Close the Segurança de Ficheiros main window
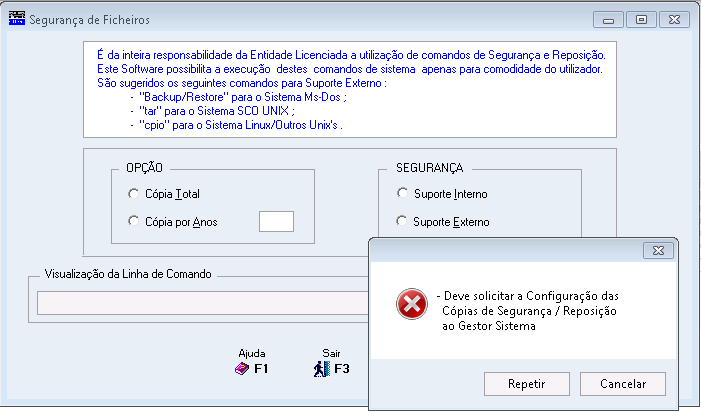Screen dimensions: 701x412 coord(674,20)
